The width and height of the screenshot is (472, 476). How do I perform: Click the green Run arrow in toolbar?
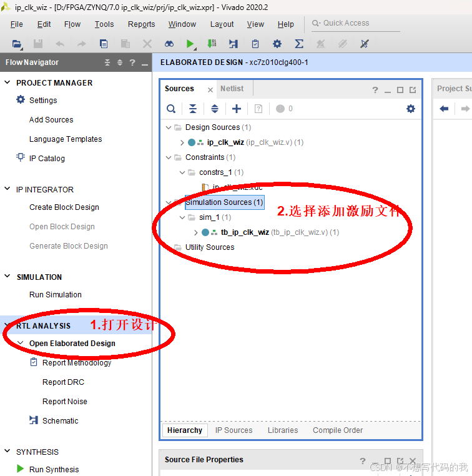pyautogui.click(x=190, y=44)
